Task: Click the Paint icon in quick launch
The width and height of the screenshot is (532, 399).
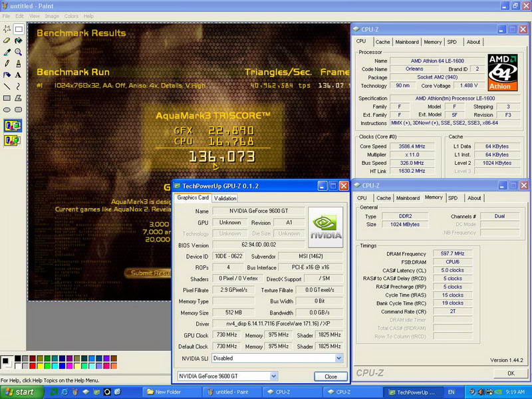Action: click(x=75, y=392)
